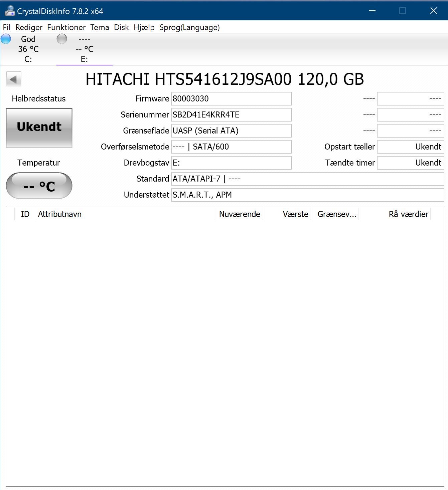Click the disk title HITACHI HTS541612J9SA00 120,0 GB
The image size is (448, 490).
pyautogui.click(x=225, y=79)
